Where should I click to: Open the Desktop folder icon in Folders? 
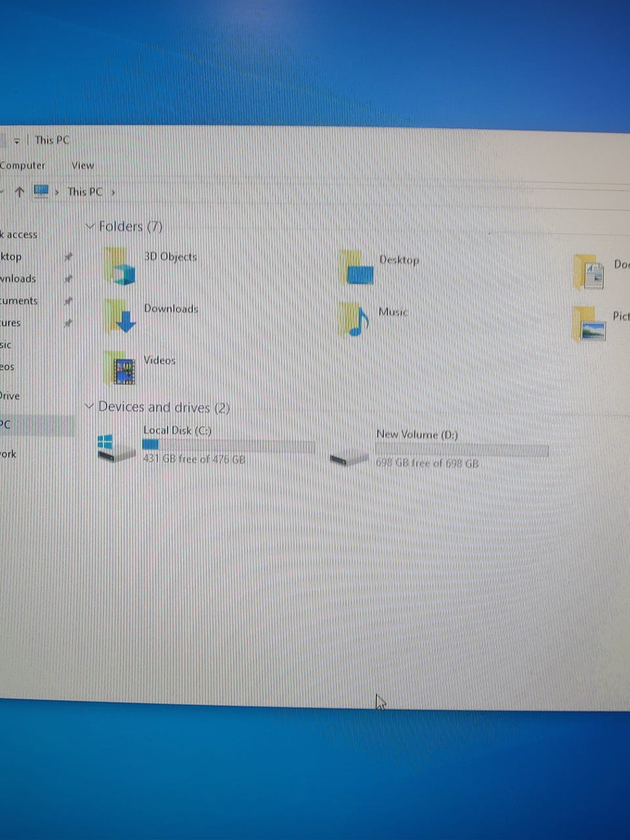pos(357,267)
